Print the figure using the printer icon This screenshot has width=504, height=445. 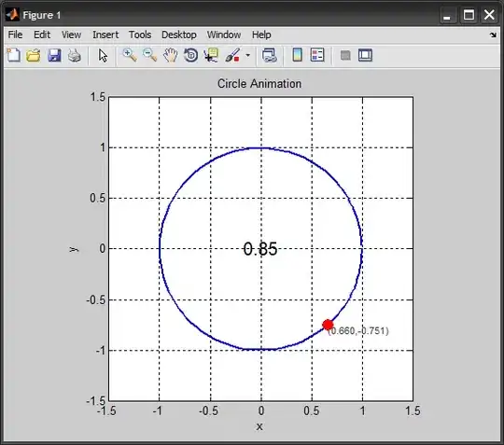pyautogui.click(x=75, y=55)
